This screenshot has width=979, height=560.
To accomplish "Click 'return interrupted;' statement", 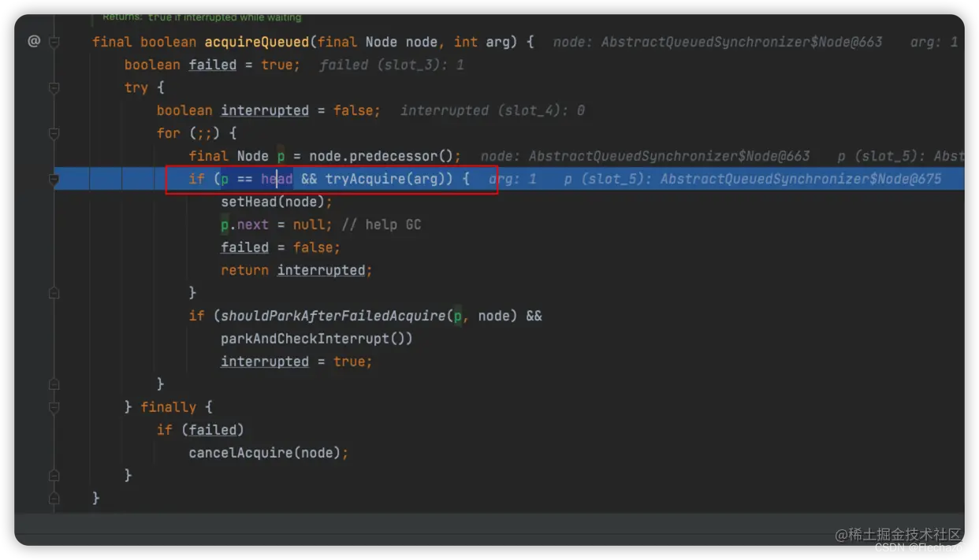I will [296, 270].
